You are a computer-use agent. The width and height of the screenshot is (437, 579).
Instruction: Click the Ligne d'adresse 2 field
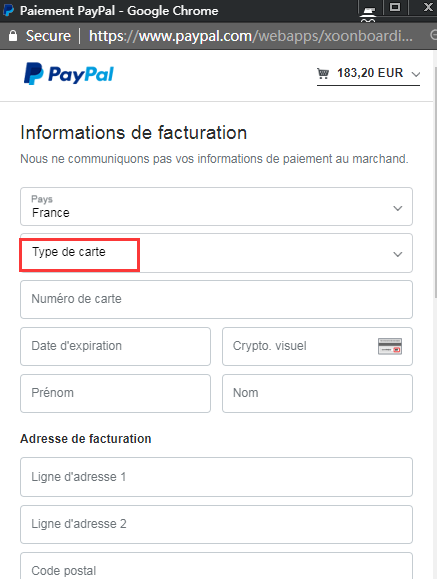pos(216,524)
